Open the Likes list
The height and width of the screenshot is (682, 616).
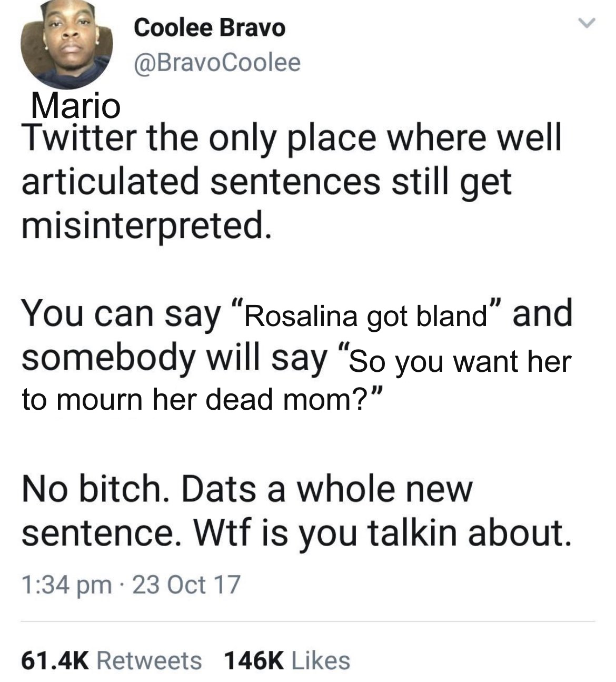click(x=320, y=660)
